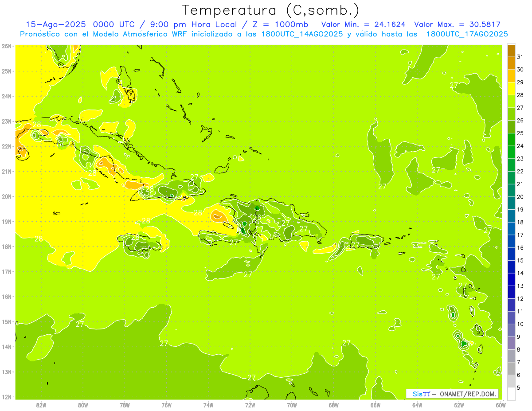Click the dark orange swatch above 31

point(511,50)
